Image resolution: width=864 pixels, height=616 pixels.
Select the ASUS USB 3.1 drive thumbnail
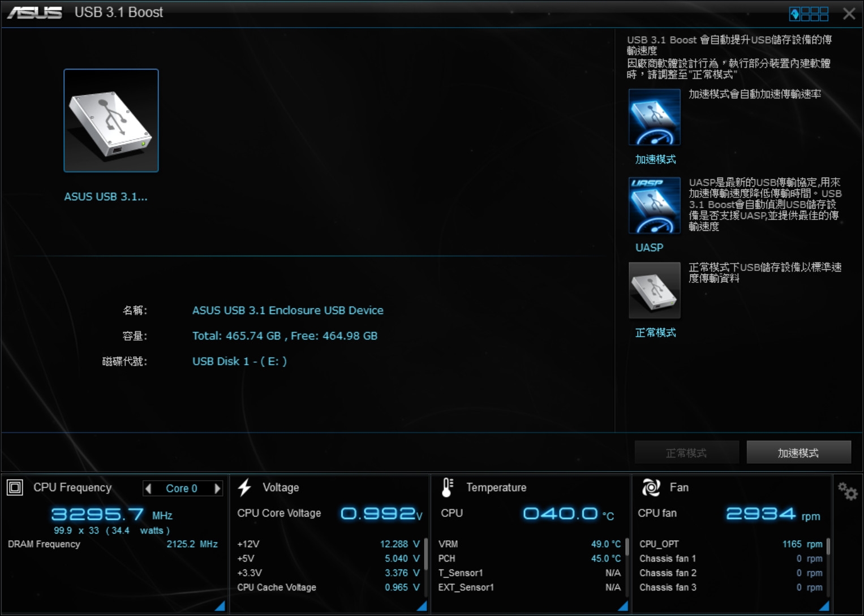(x=111, y=120)
